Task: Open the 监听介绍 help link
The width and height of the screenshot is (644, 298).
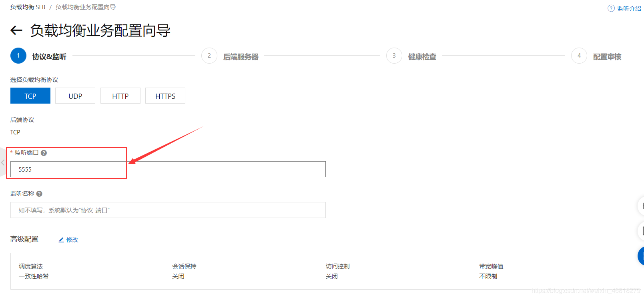Action: coord(629,8)
